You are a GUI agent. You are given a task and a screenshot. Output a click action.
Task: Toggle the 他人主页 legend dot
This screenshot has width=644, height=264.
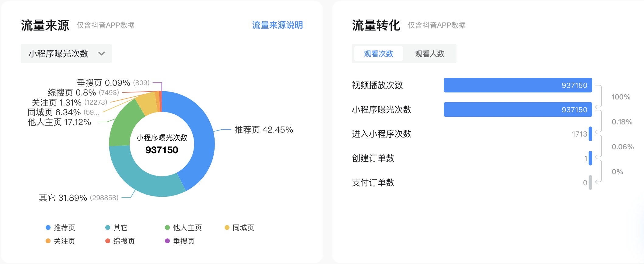[167, 228]
